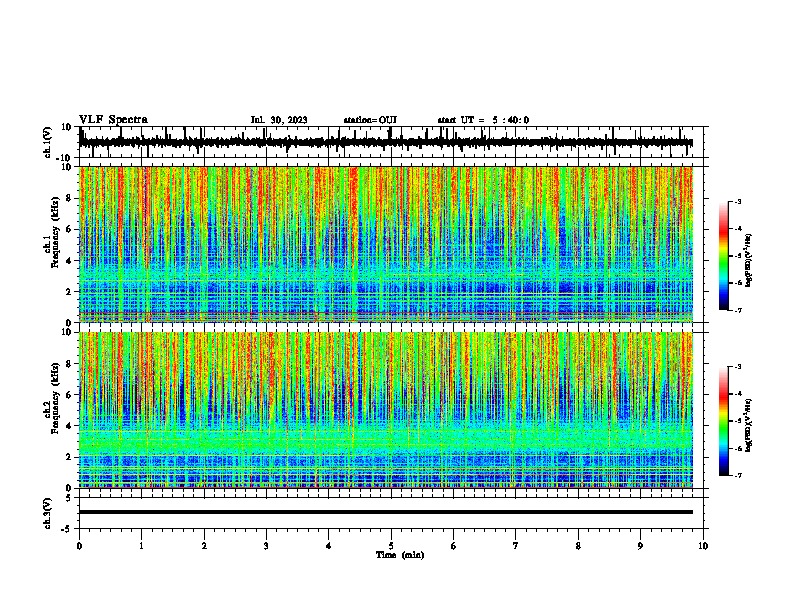The image size is (792, 612).
Task: Click the ch.1 PSD color bar
Action: pyautogui.click(x=724, y=256)
